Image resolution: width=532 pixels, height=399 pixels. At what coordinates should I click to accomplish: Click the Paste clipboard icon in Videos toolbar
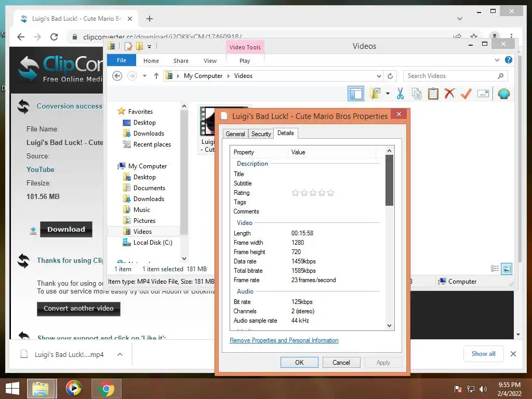click(433, 94)
